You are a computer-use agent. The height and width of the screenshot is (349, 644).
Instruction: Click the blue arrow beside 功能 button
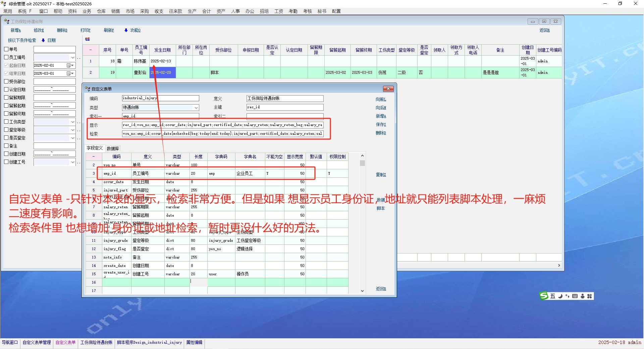[126, 30]
